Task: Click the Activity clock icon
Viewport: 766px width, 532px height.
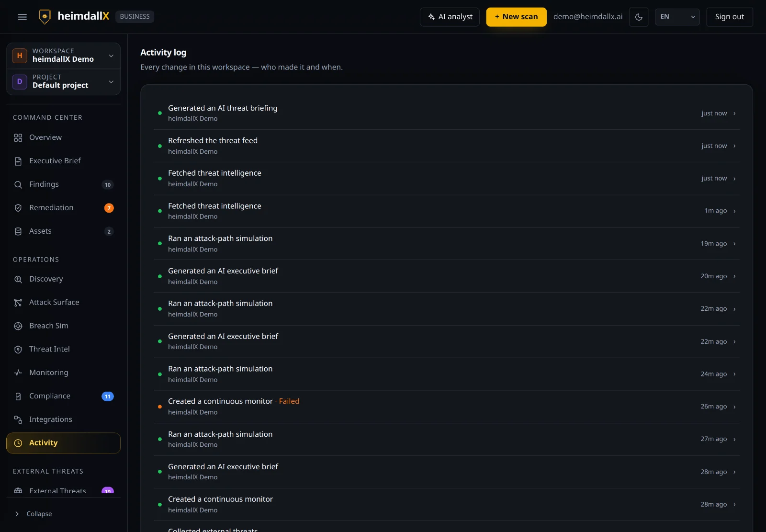Action: 18,443
